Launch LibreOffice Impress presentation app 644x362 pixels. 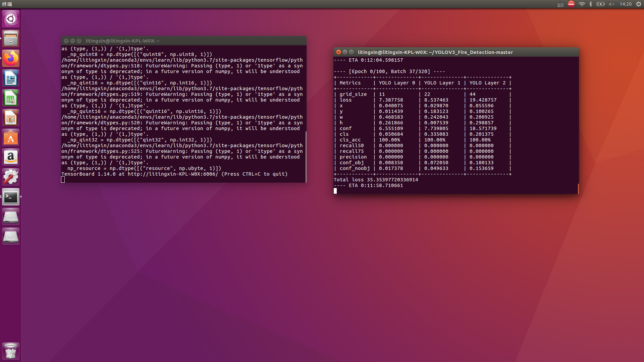tap(11, 118)
